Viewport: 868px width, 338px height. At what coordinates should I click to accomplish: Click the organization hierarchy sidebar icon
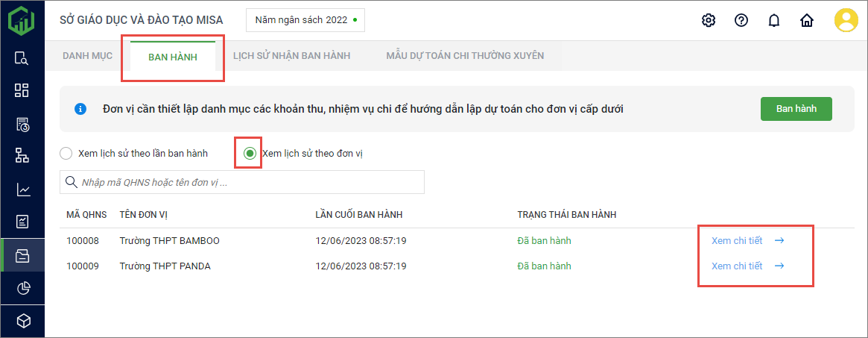(x=22, y=155)
